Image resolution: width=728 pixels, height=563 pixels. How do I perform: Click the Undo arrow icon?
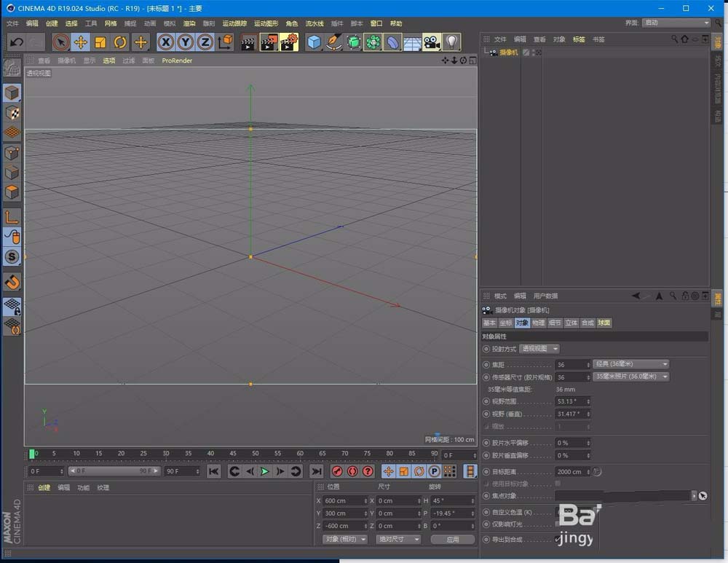pyautogui.click(x=17, y=42)
